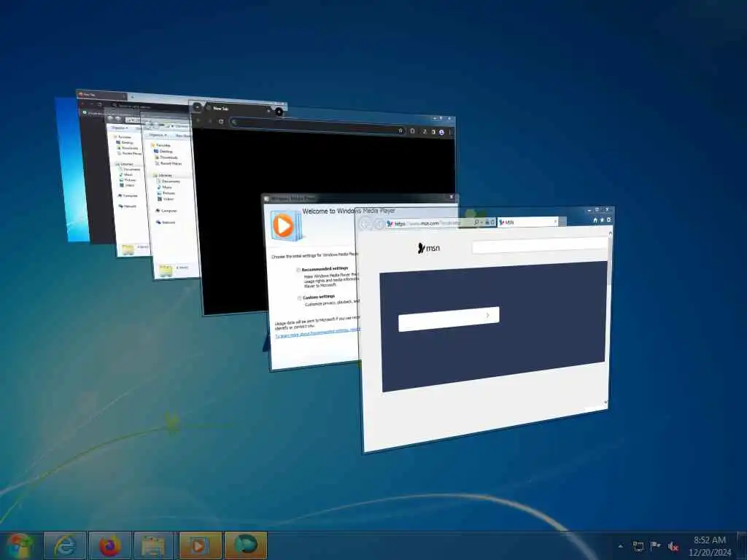
Task: Open a new tab in Internet Explorer
Action: [562, 222]
